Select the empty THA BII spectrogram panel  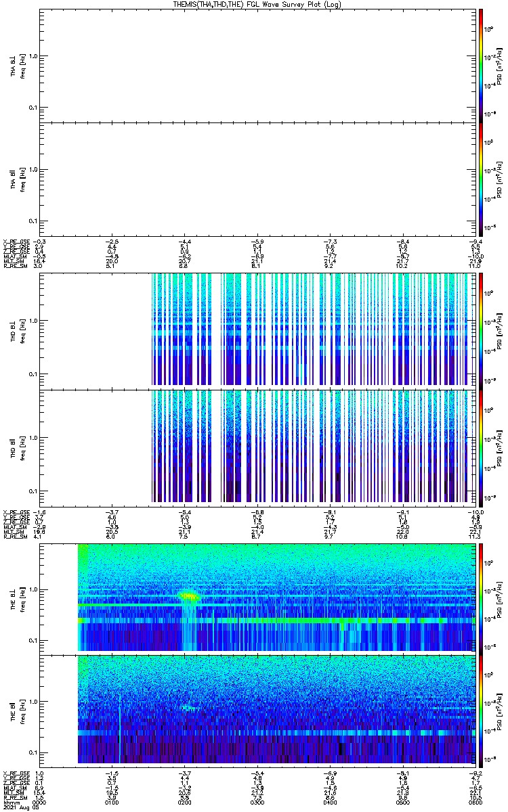pyautogui.click(x=257, y=180)
